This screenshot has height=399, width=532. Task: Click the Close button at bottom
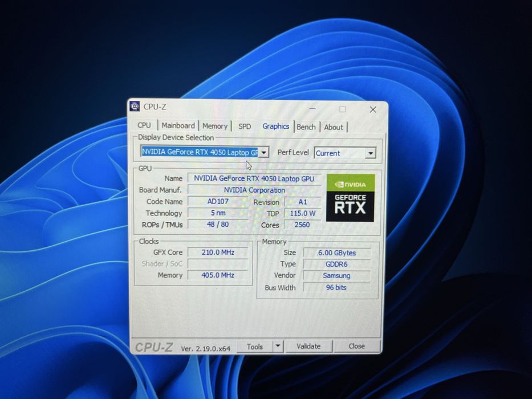tap(356, 346)
